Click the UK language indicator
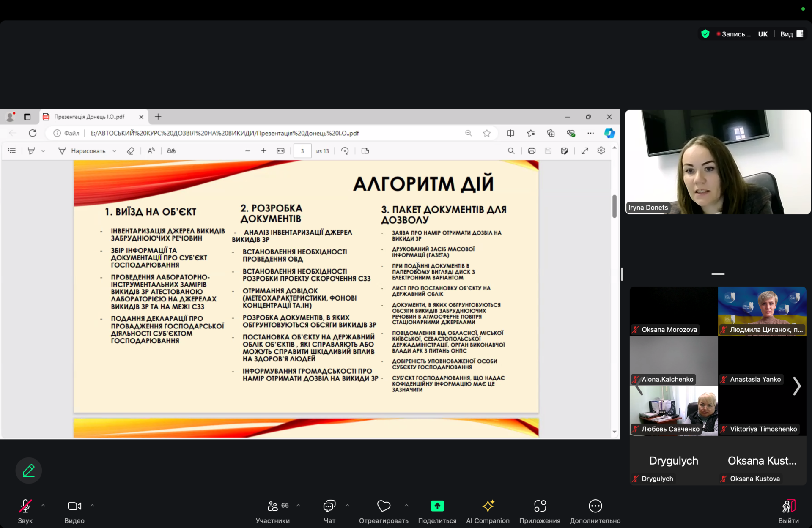 coord(763,34)
